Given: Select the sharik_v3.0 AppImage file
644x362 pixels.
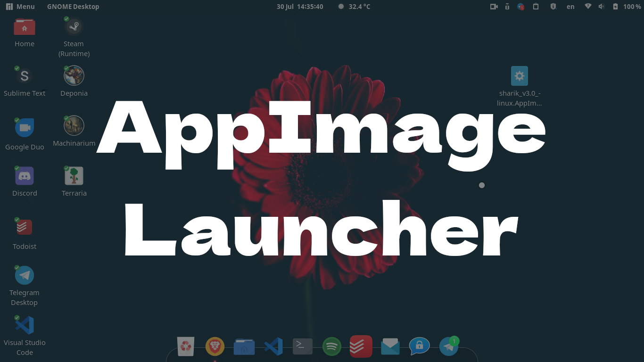Looking at the screenshot, I should [x=519, y=76].
